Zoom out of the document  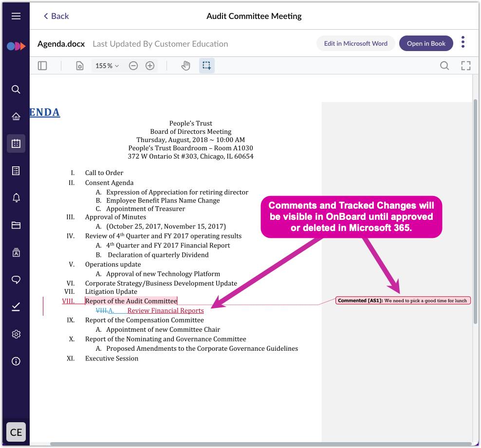pos(133,65)
